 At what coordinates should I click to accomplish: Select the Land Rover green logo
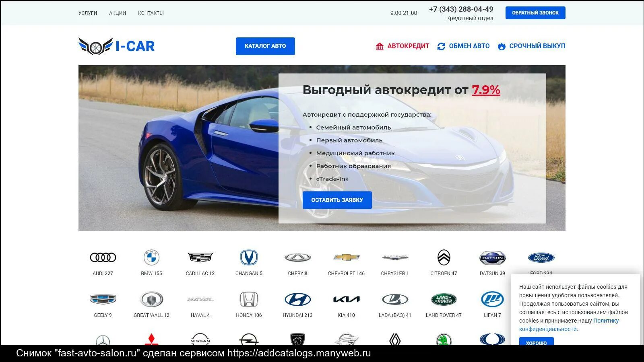(444, 299)
